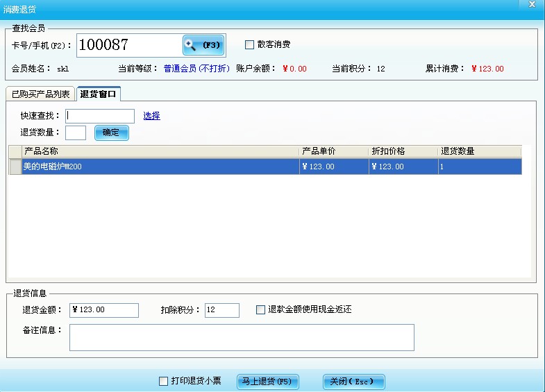Image resolution: width=545 pixels, height=392 pixels.
Task: Switch to 已购买产品列表 tab
Action: 40,94
